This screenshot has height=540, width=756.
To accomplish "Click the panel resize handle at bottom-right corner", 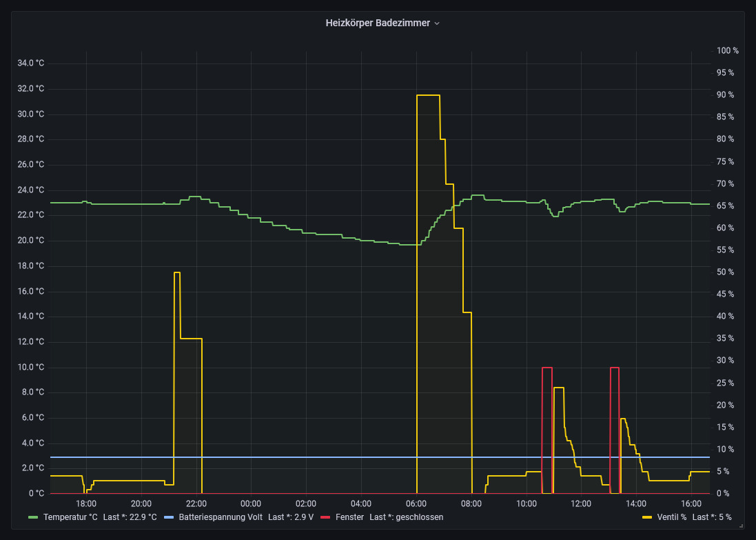I will [x=742, y=526].
